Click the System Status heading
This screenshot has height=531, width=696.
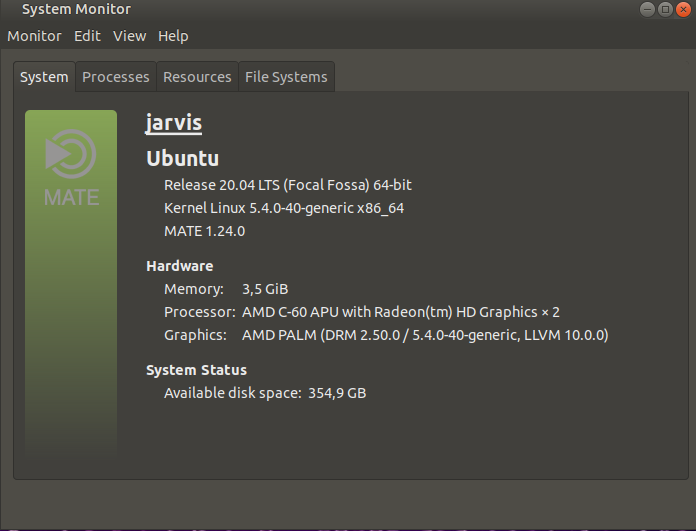point(197,370)
